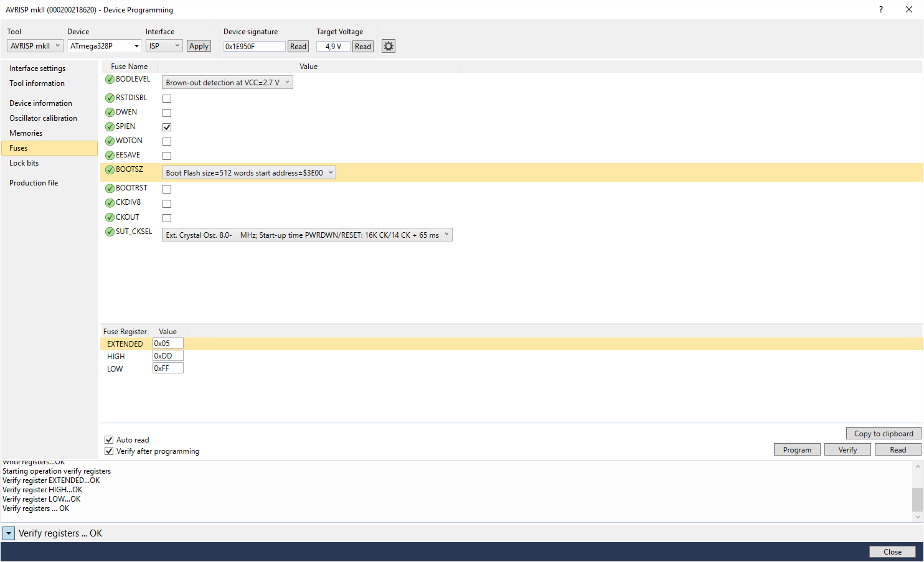Toggle Verify after programming checkbox
The image size is (924, 562).
[x=109, y=451]
